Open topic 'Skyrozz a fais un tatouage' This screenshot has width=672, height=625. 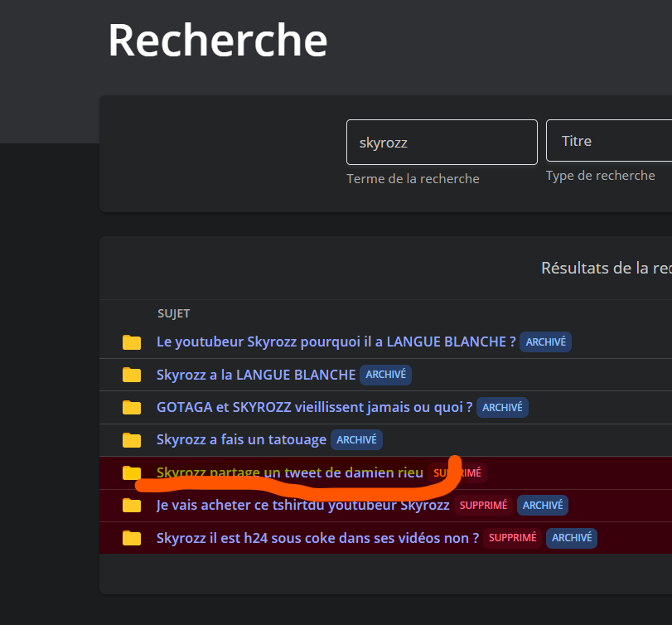coord(241,439)
